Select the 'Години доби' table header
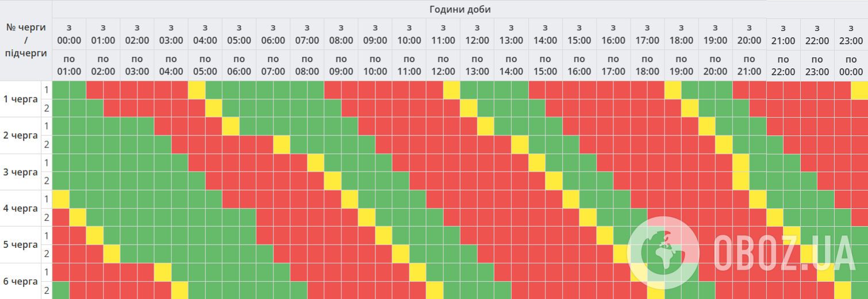 point(460,9)
